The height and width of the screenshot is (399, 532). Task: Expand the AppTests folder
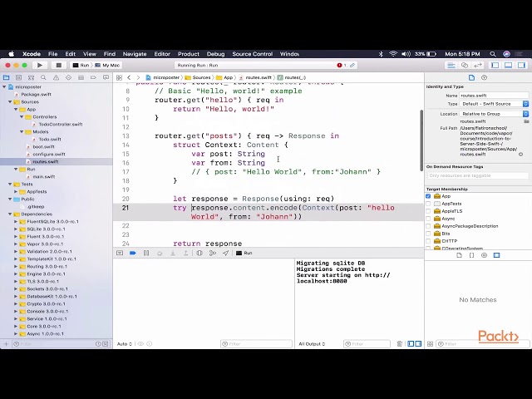[16, 192]
